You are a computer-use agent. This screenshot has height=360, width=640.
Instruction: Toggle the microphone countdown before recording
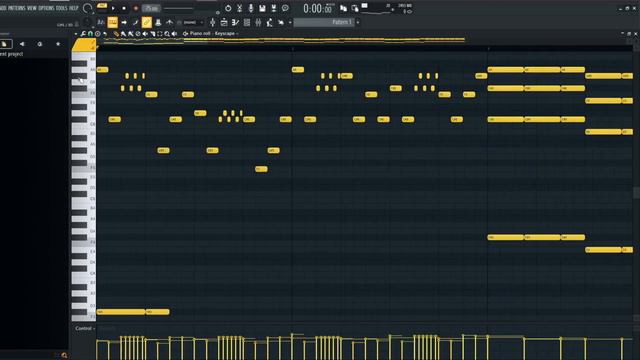[x=251, y=8]
